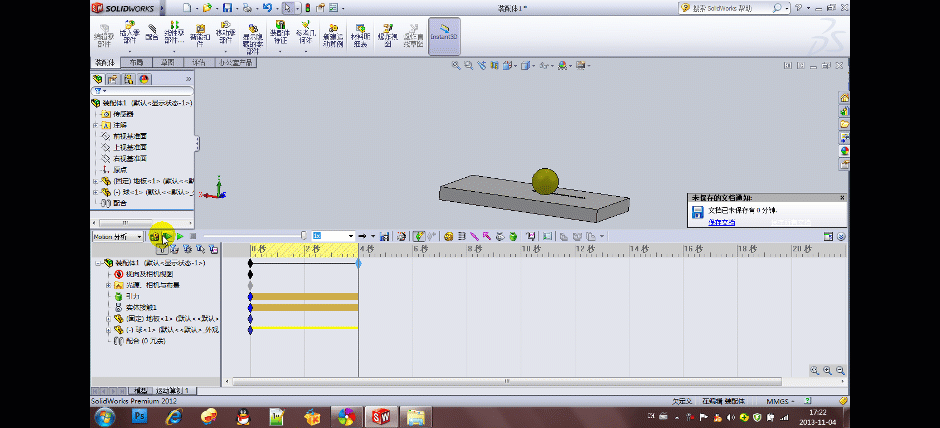Click the Gravity icon in the motion toolbar
The width and height of the screenshot is (940, 428).
pos(513,236)
